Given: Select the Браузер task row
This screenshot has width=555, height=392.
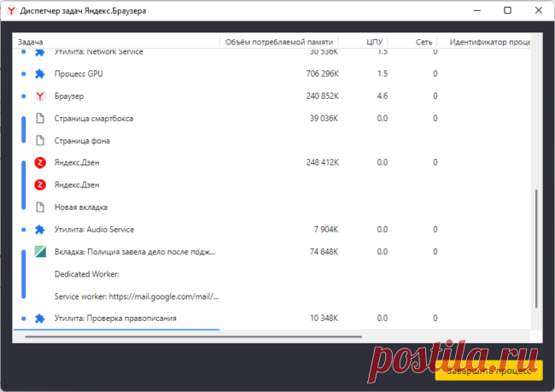Looking at the screenshot, I should point(272,96).
